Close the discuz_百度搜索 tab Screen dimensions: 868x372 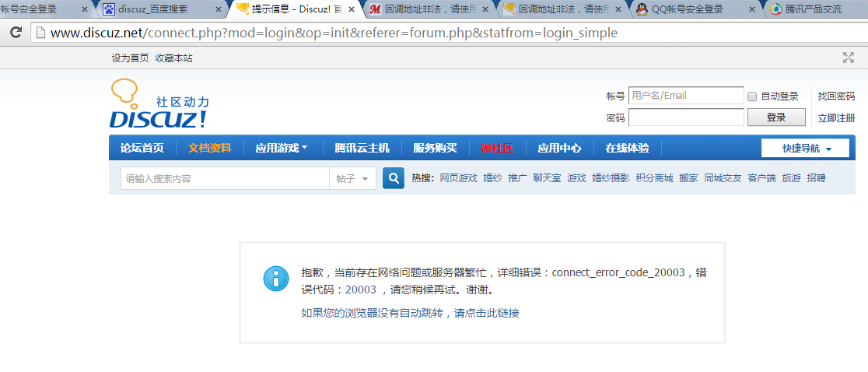pyautogui.click(x=219, y=9)
